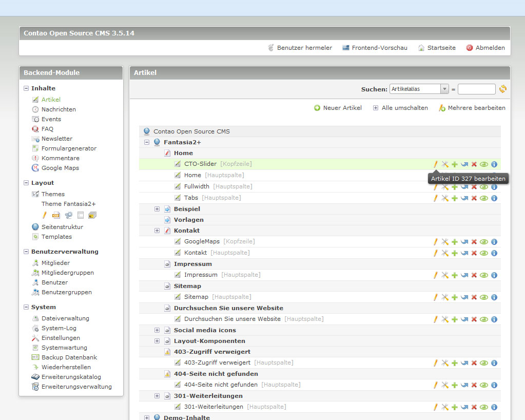Collapse the Fantasia2+ tree node
The image size is (525, 420).
coord(147,142)
